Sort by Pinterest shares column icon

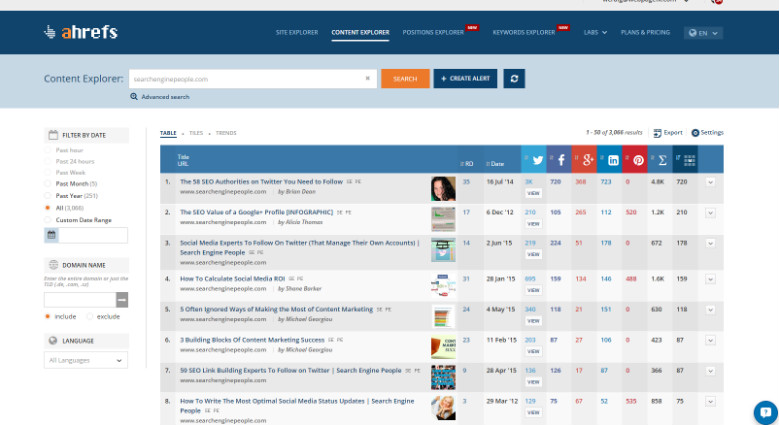click(636, 160)
